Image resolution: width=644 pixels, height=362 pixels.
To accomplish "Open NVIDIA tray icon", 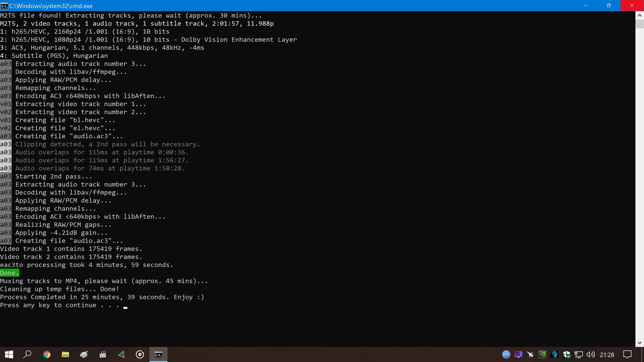I will point(542,354).
